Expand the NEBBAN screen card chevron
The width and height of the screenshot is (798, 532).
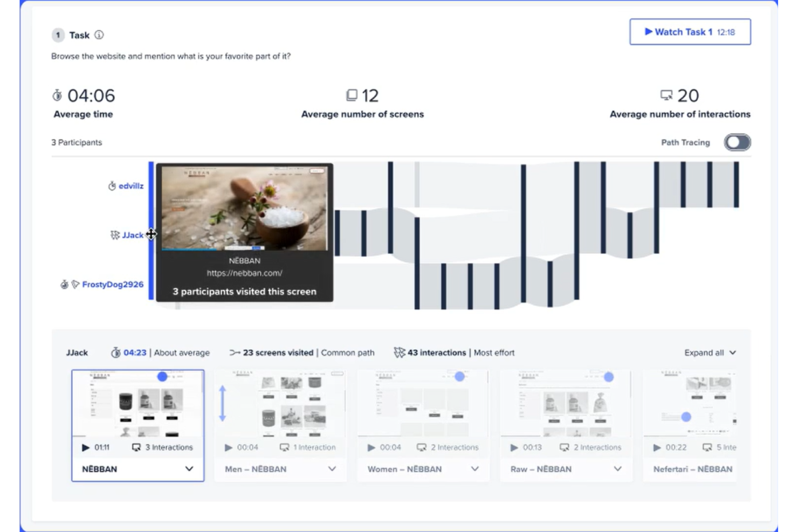point(189,469)
